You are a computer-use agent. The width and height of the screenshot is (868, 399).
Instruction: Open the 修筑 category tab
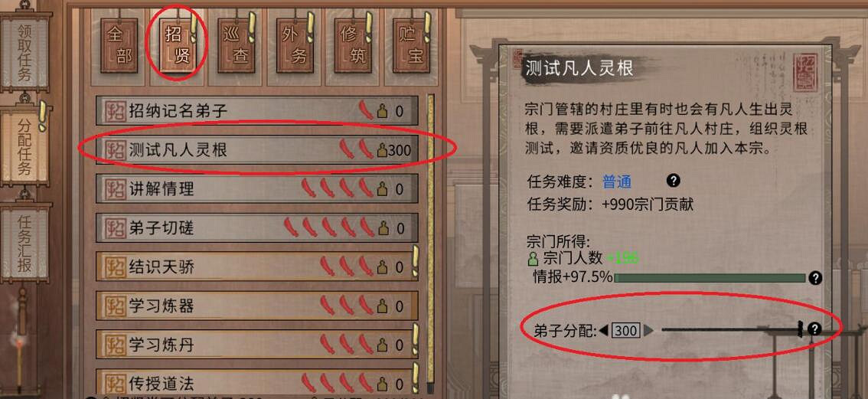point(353,46)
